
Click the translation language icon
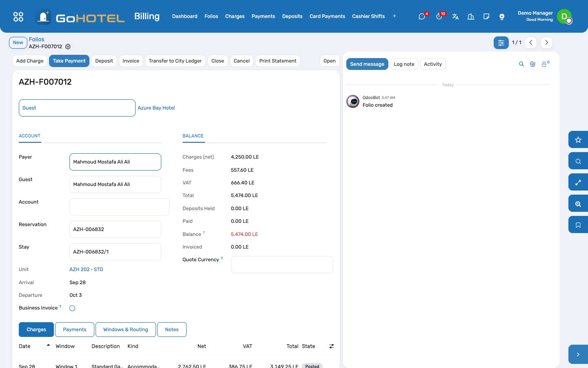click(455, 17)
